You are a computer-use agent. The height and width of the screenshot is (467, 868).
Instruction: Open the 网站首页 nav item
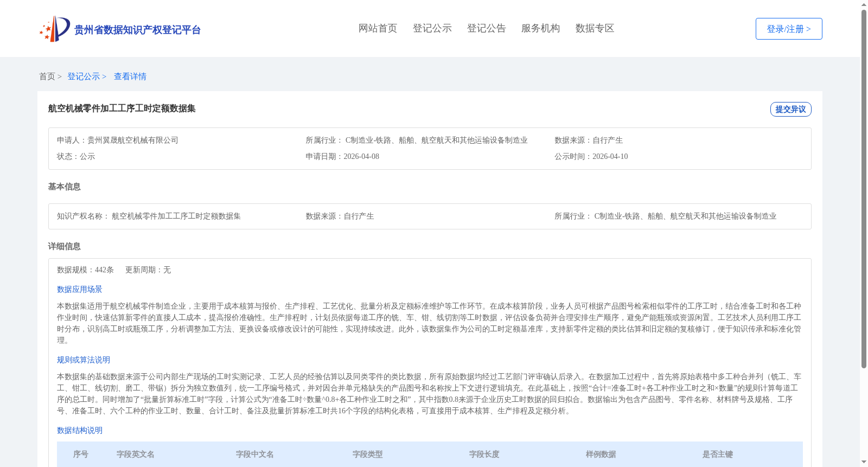378,28
